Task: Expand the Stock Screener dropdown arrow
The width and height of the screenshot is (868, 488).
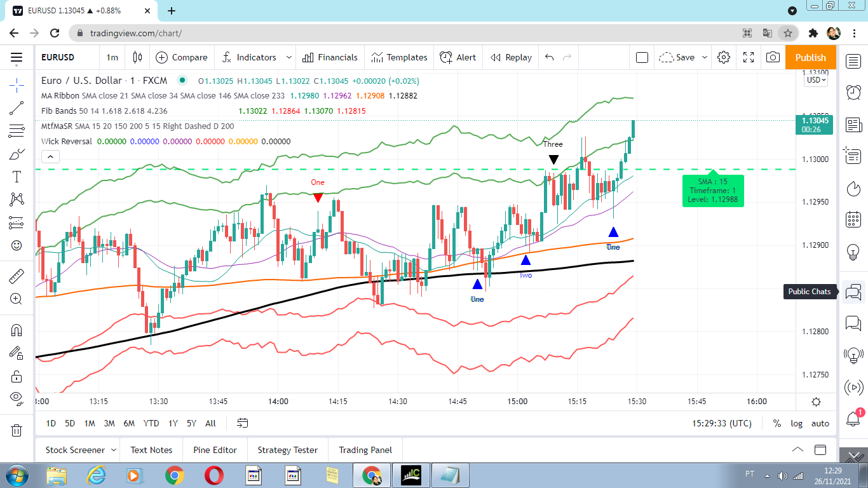Action: tap(114, 450)
